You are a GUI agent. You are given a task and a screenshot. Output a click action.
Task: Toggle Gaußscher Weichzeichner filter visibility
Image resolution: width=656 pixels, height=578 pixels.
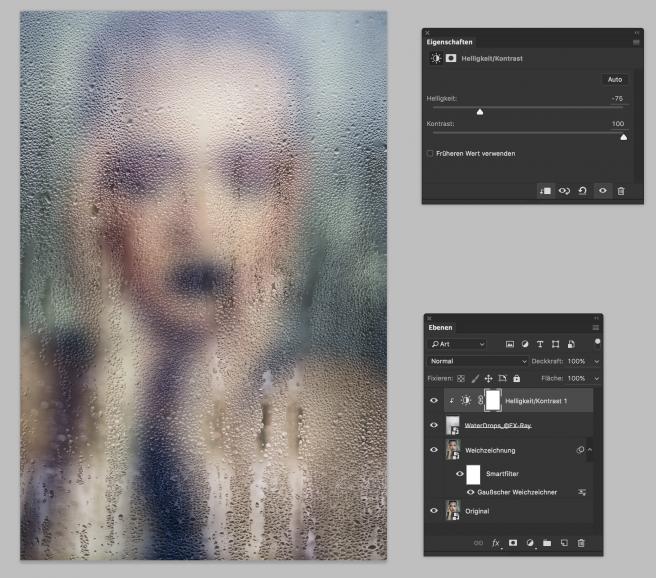pyautogui.click(x=471, y=492)
